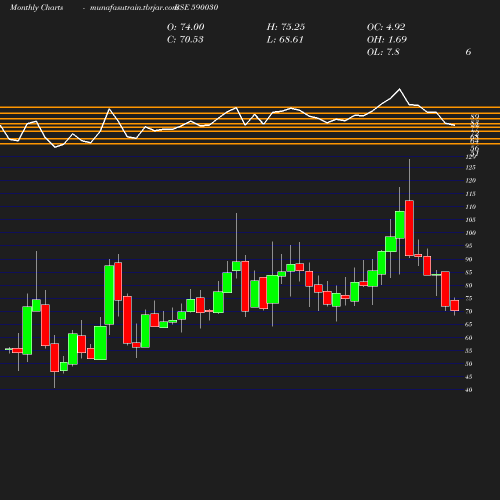The image size is (500, 500).
Task: Click the "Monthly Charts" title text
Action: tap(36, 8)
